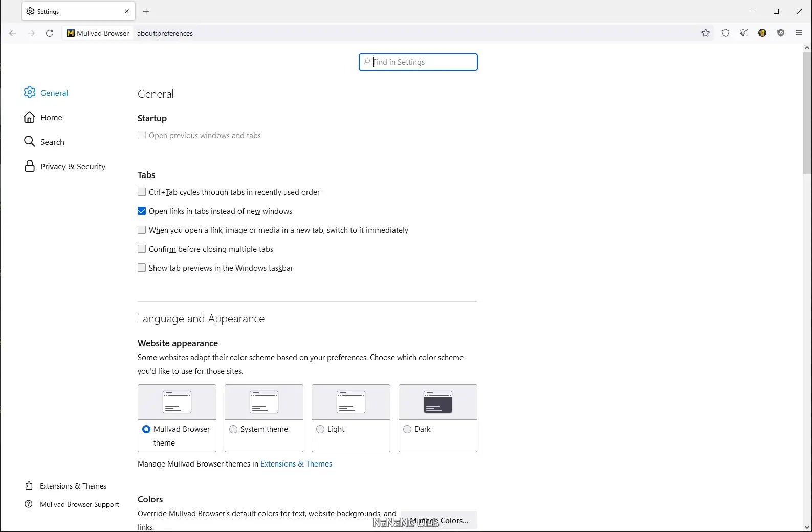812x532 pixels.
Task: Open the Search settings category
Action: tap(44, 142)
